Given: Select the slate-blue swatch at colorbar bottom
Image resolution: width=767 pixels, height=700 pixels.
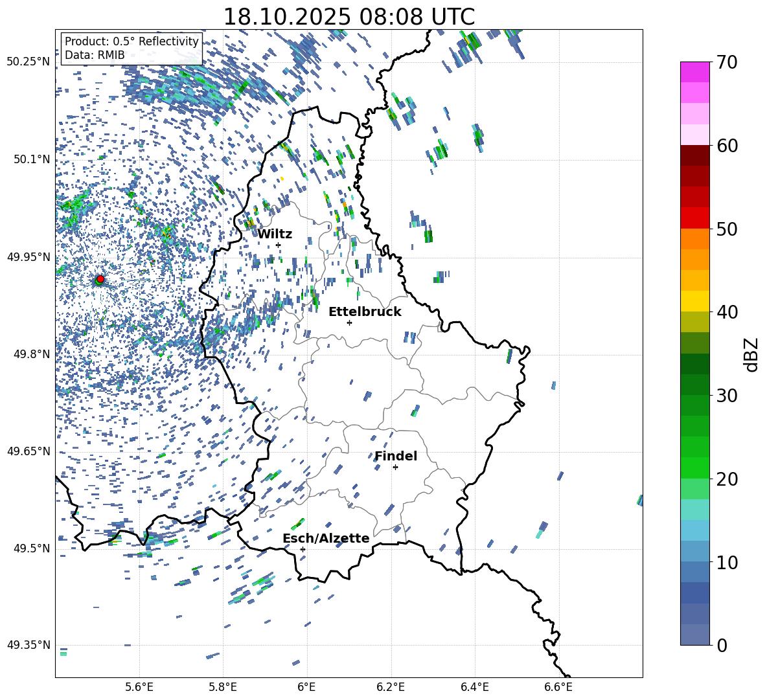Looking at the screenshot, I should [x=695, y=635].
